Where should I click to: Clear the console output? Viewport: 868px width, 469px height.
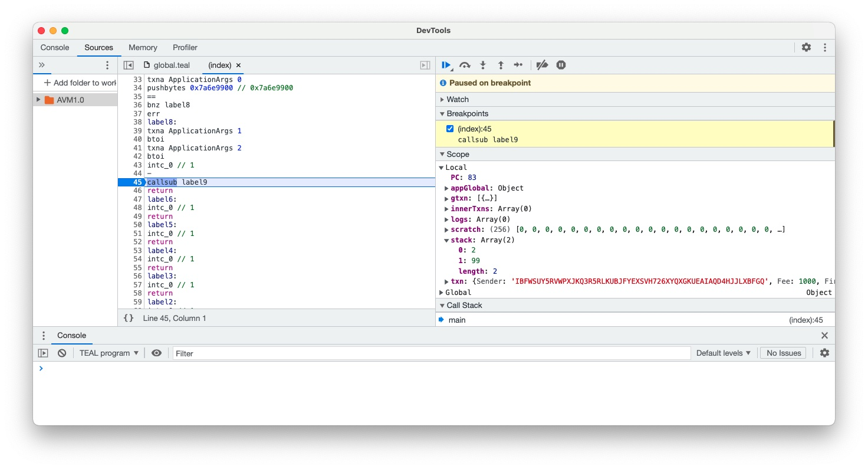tap(62, 353)
